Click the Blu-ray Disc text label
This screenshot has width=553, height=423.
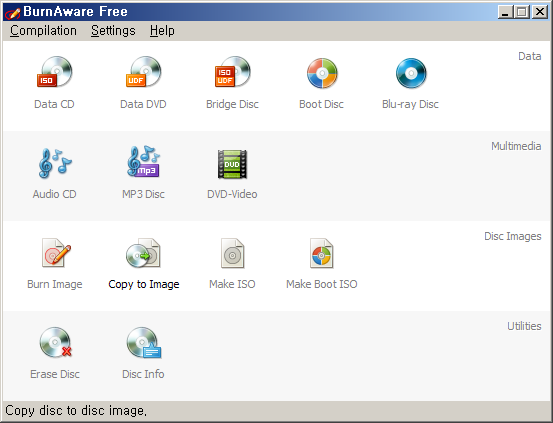click(x=411, y=104)
